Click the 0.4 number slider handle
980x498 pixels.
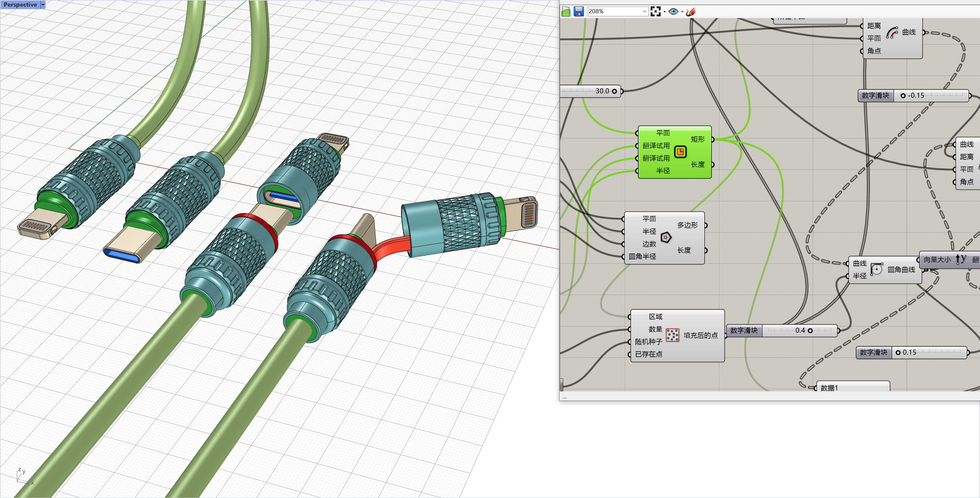(x=810, y=330)
